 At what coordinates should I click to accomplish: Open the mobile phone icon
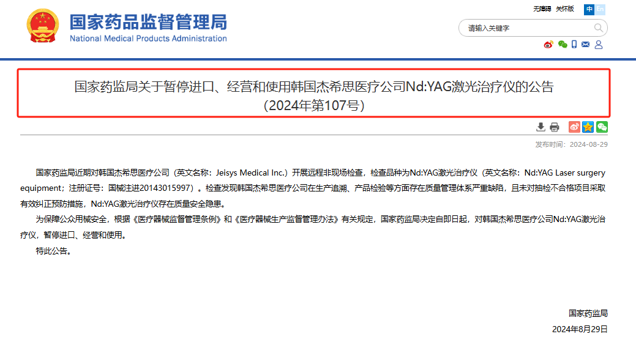click(574, 45)
